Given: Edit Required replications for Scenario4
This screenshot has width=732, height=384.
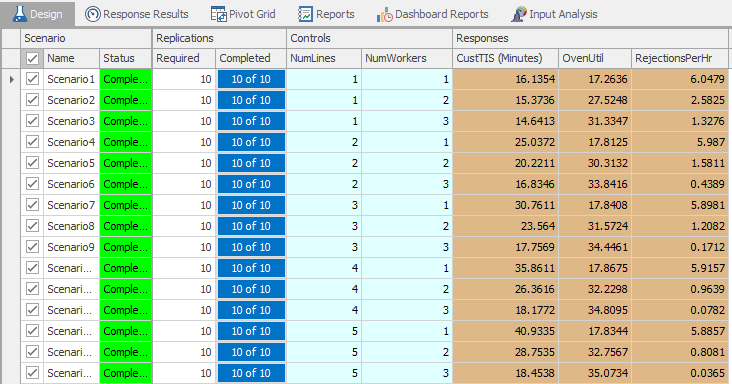Looking at the screenshot, I should (184, 142).
